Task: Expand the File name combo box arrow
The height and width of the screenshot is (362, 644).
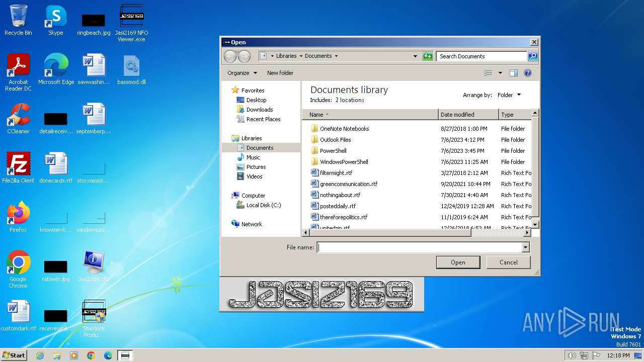Action: tap(525, 247)
